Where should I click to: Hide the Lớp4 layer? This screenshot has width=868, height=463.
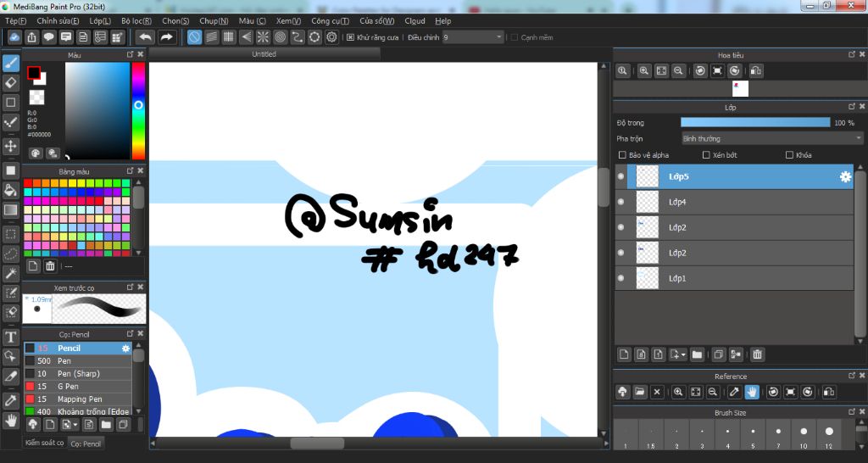[x=620, y=202]
